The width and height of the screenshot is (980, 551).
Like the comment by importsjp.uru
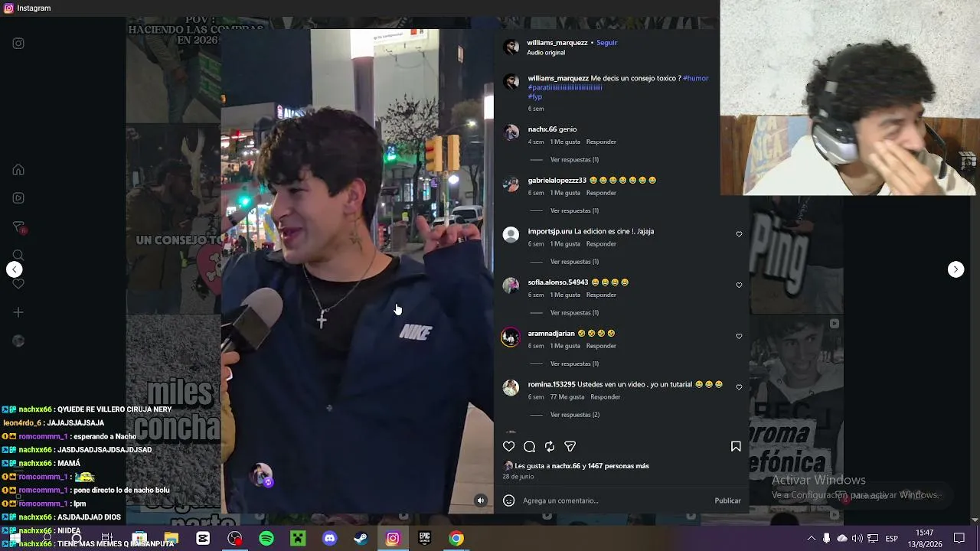click(x=739, y=234)
